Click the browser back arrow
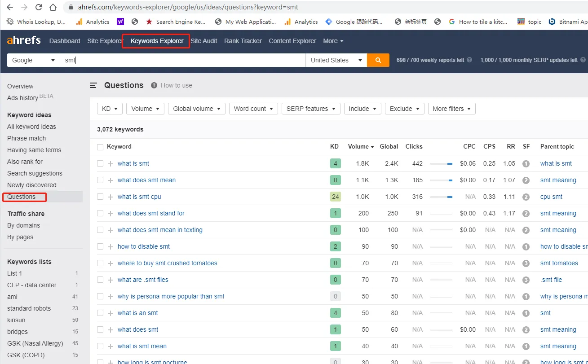Image resolution: width=588 pixels, height=364 pixels. pos(10,7)
